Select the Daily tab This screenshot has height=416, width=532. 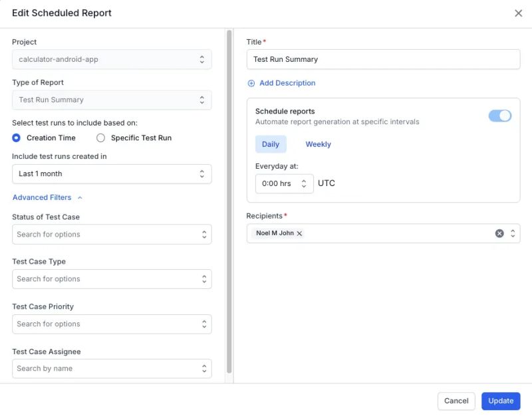271,144
